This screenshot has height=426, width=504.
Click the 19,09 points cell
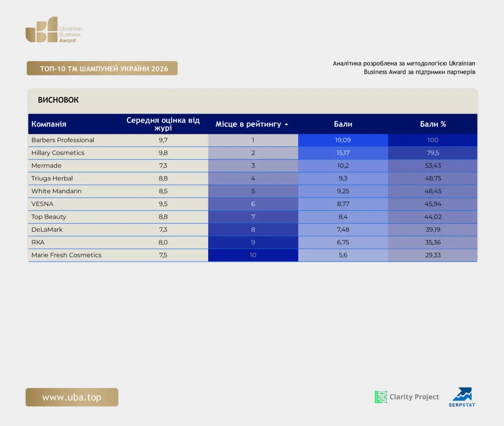pos(343,140)
